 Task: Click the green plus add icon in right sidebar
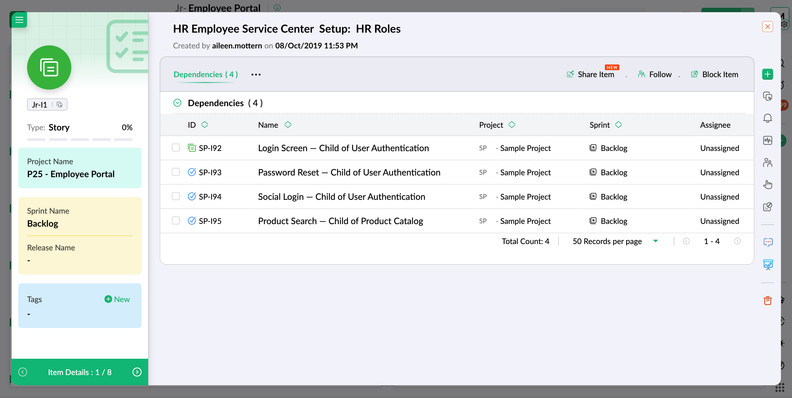[x=767, y=75]
